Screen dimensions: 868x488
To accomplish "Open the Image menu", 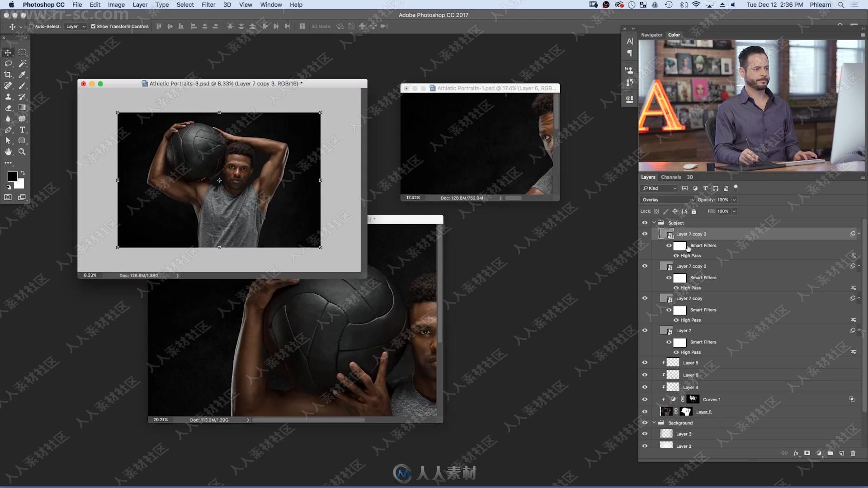I will [x=116, y=5].
